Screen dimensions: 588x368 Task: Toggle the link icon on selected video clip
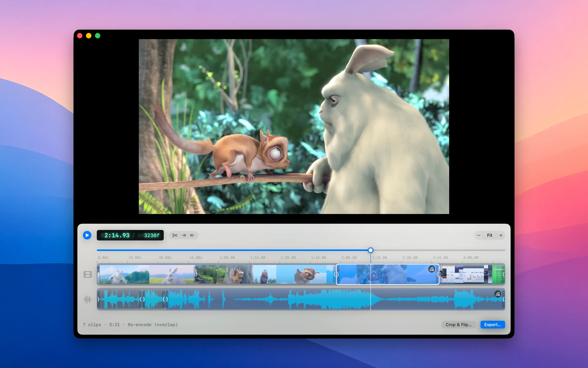point(432,269)
